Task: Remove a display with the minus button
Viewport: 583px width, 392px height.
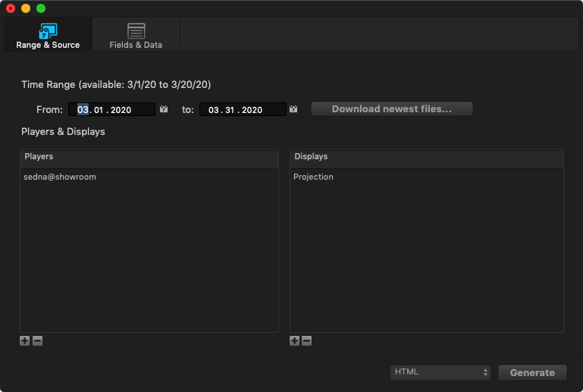Action: pos(307,341)
